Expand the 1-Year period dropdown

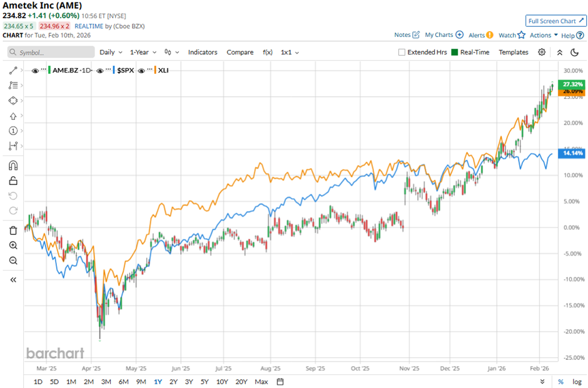[x=143, y=52]
